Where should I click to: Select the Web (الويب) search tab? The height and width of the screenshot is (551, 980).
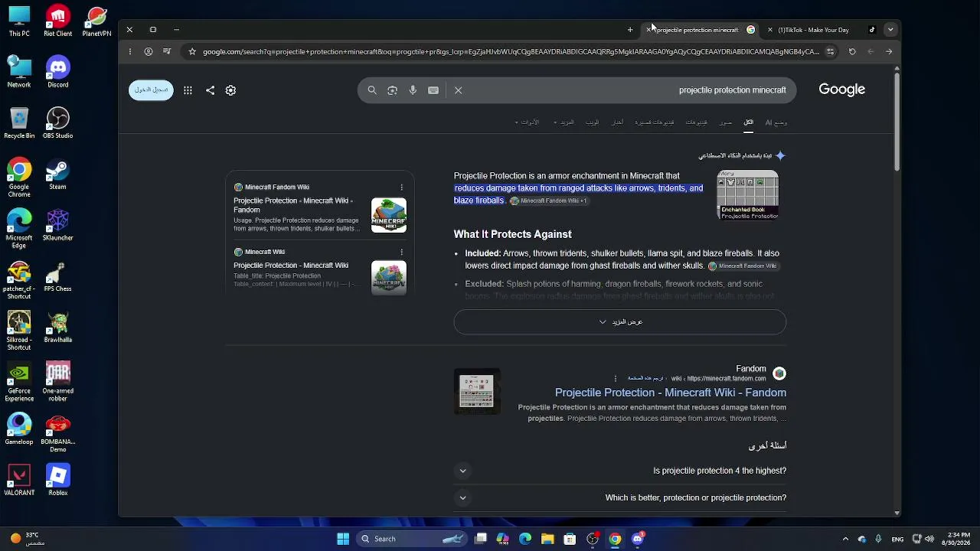pyautogui.click(x=593, y=122)
